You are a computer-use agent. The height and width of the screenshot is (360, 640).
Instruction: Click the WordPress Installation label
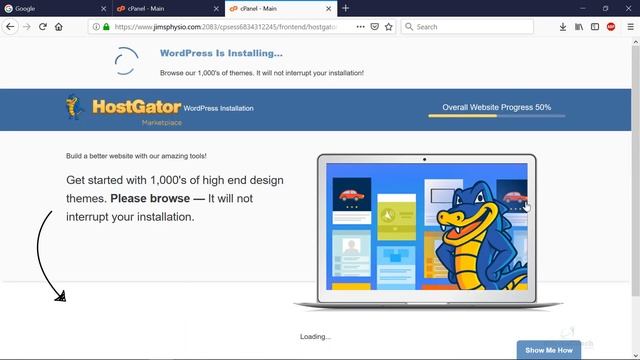(x=218, y=108)
